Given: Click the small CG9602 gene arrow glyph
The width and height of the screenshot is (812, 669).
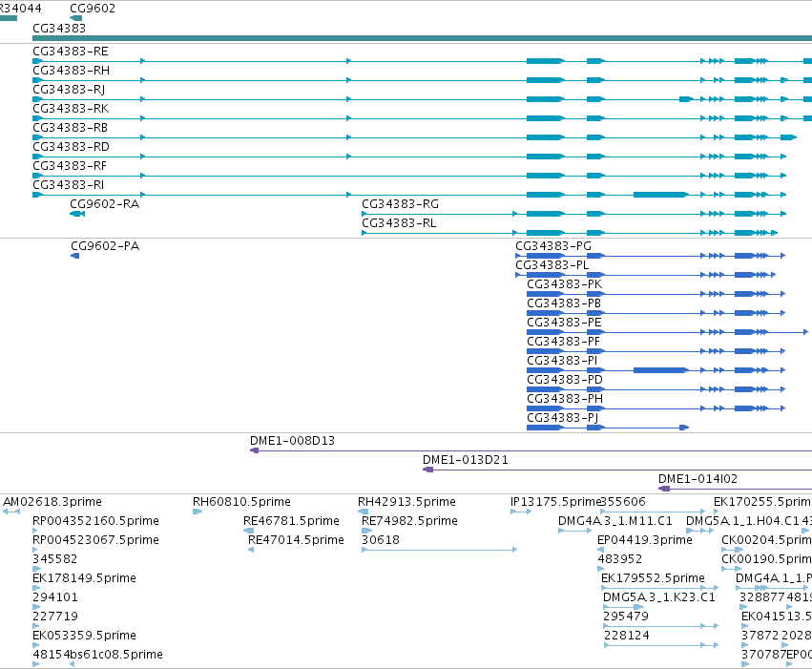Looking at the screenshot, I should click(x=76, y=19).
